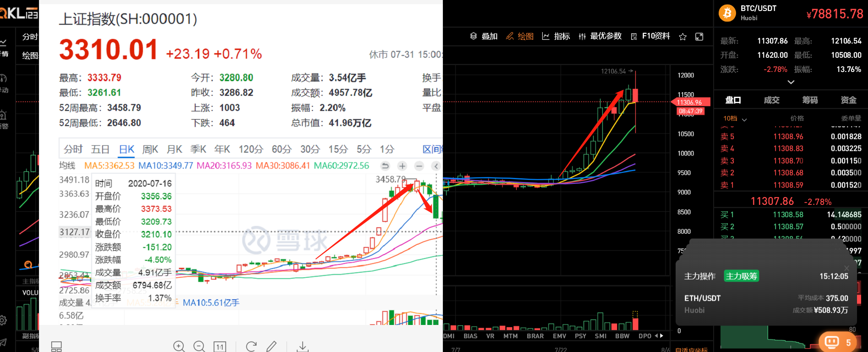
Task: Select the 60分 chart period
Action: coord(282,149)
